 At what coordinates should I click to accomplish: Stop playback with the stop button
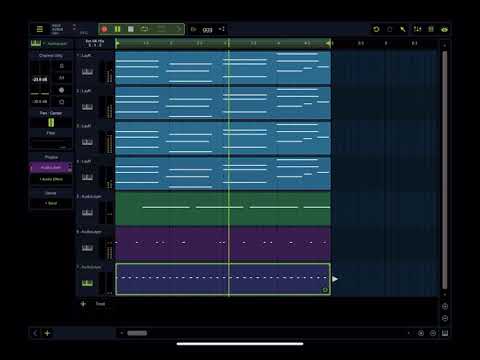(x=131, y=29)
